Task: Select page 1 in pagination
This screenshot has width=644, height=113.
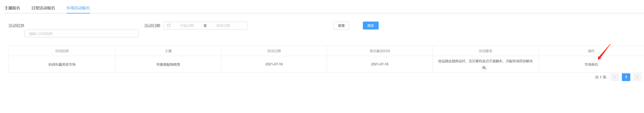Action: (x=626, y=77)
